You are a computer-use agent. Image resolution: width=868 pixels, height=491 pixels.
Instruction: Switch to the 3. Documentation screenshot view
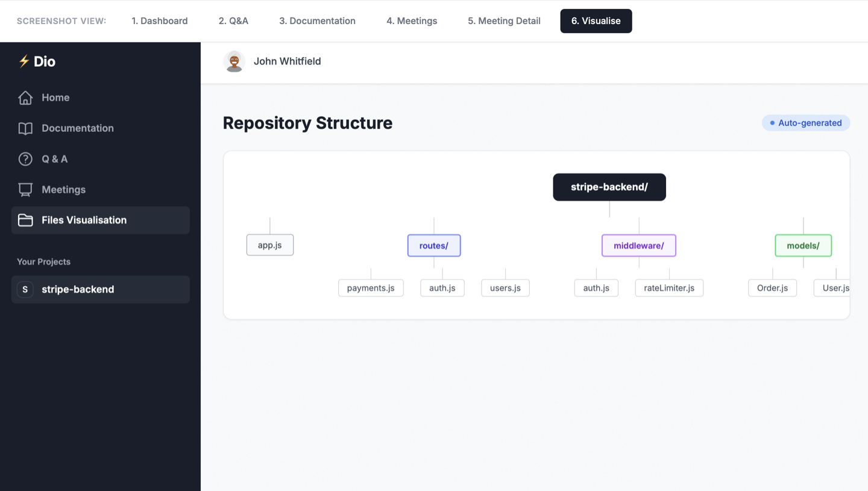tap(317, 20)
